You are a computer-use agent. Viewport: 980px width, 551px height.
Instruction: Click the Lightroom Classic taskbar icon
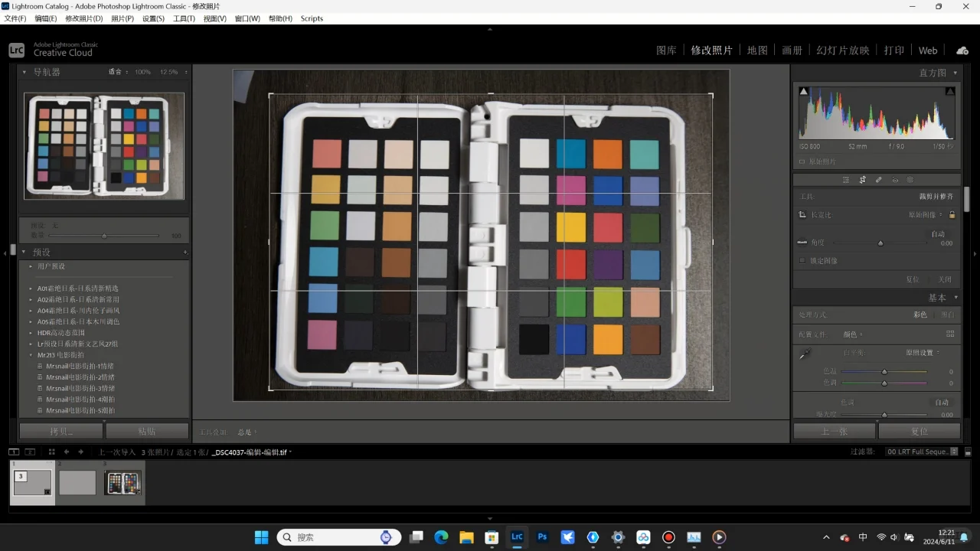[x=517, y=537]
